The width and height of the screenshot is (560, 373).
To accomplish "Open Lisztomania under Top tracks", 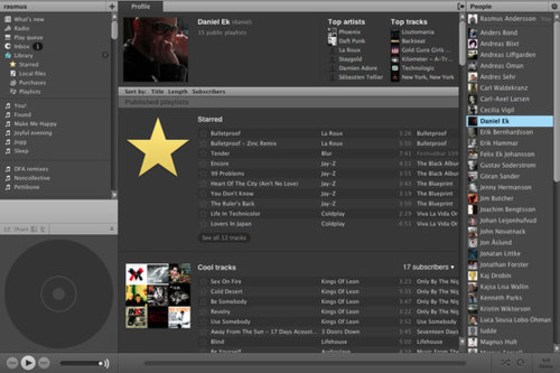I will point(418,32).
